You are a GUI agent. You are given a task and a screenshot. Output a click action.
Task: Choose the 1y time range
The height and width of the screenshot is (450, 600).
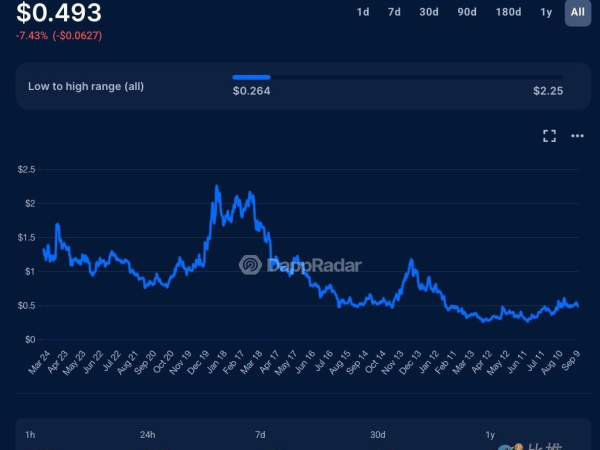(546, 12)
